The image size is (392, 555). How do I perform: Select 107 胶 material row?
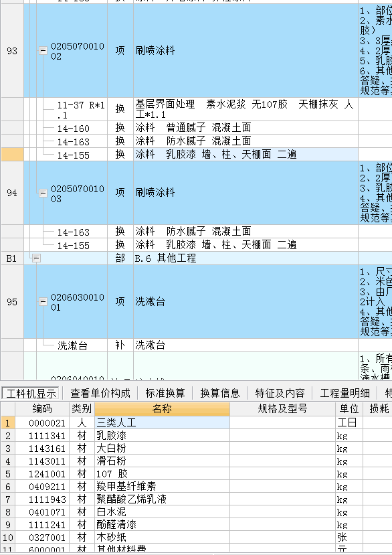tap(162, 473)
